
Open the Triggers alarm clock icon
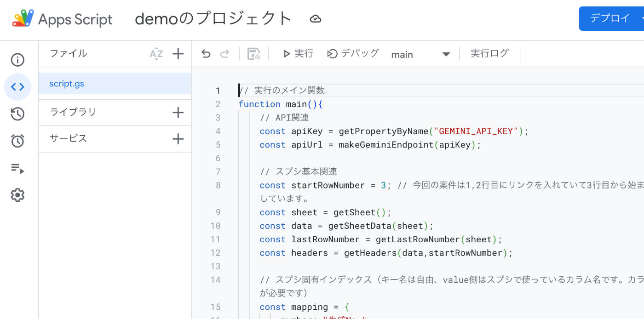tap(17, 141)
